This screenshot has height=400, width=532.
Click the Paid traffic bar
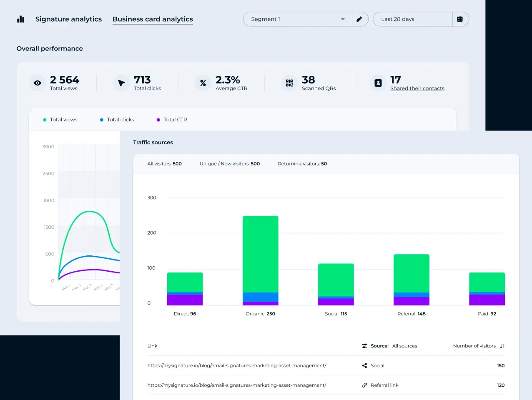pyautogui.click(x=487, y=289)
